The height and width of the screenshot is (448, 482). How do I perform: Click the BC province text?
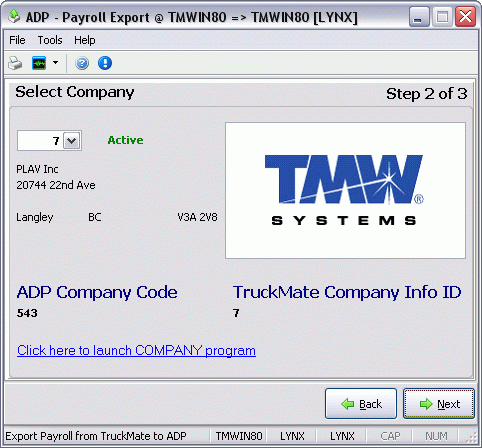pyautogui.click(x=95, y=217)
